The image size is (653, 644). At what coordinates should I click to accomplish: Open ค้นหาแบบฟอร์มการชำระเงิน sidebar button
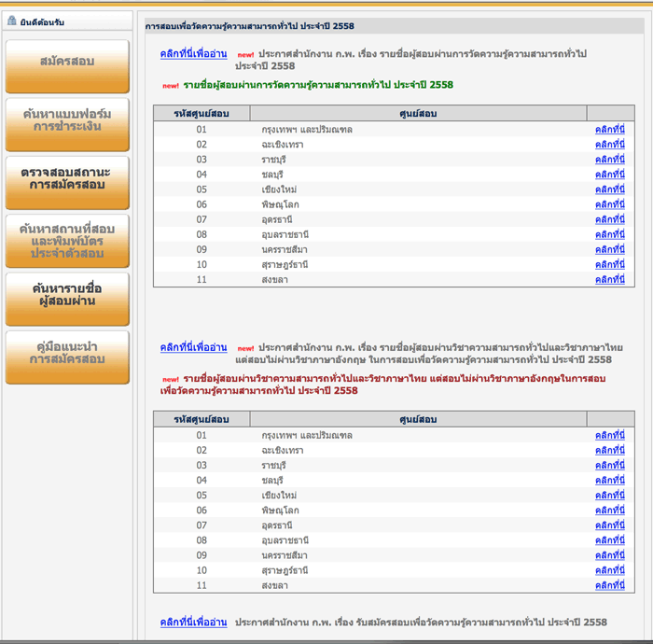(66, 120)
